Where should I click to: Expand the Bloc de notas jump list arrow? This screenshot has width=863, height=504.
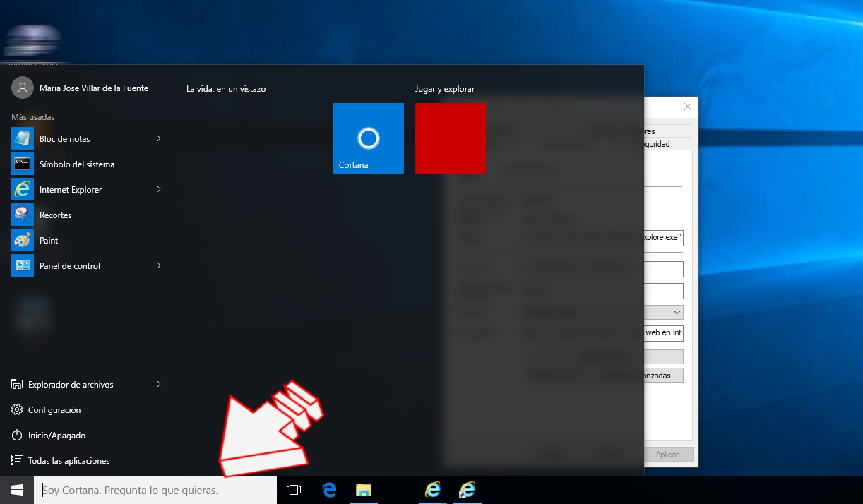point(159,139)
